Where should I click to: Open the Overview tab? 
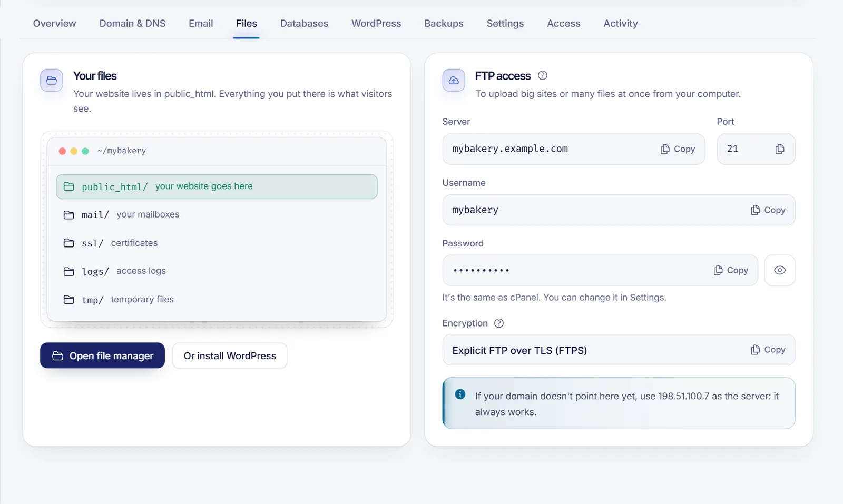click(54, 23)
